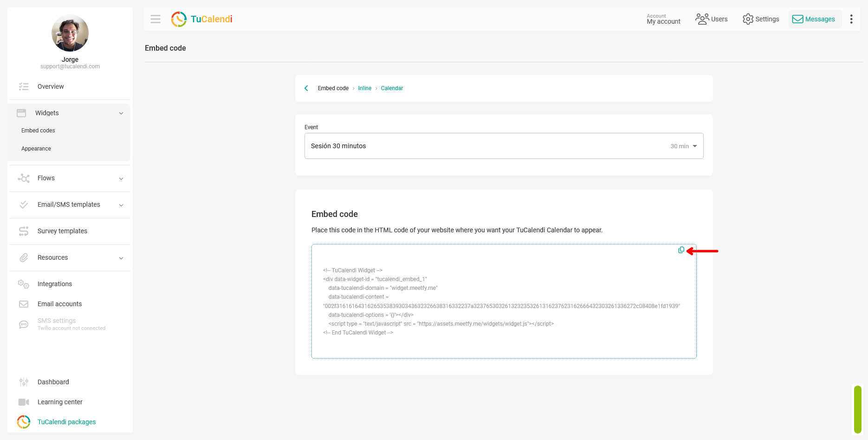
Task: Click the SMS settings bubble icon
Action: pyautogui.click(x=24, y=324)
